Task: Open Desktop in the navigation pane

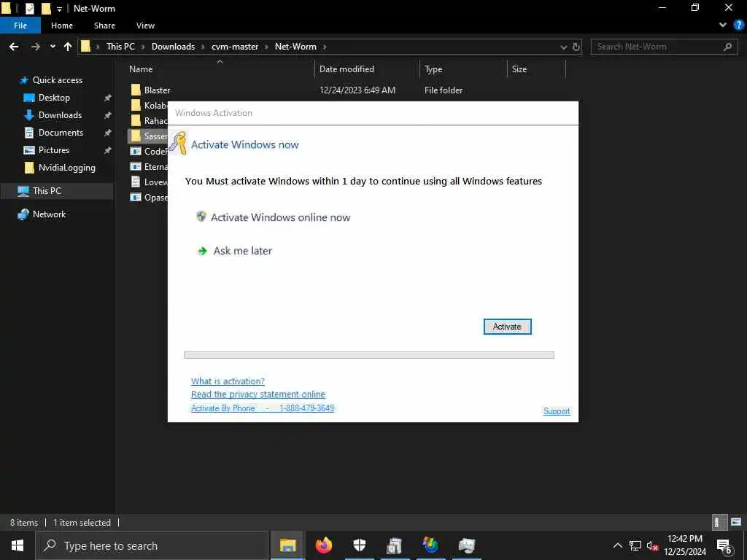Action: click(x=54, y=98)
